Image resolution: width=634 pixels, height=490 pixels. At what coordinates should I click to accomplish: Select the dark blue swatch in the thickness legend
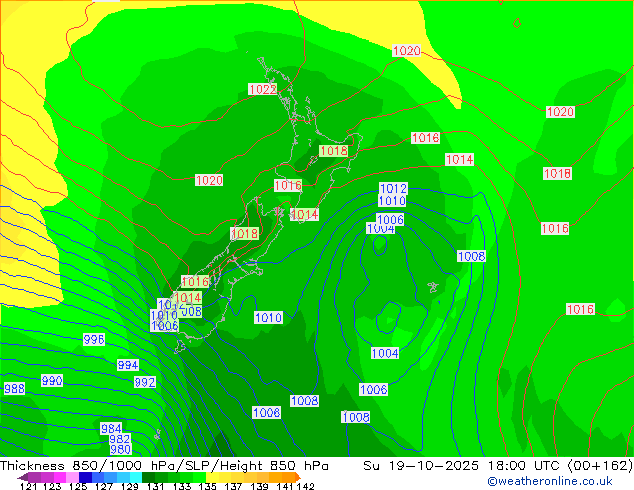click(85, 477)
